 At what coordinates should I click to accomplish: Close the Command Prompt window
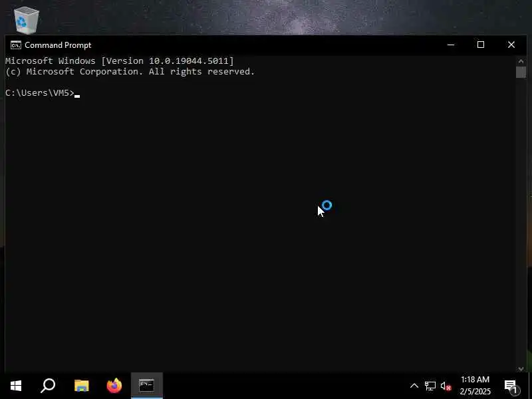[511, 45]
